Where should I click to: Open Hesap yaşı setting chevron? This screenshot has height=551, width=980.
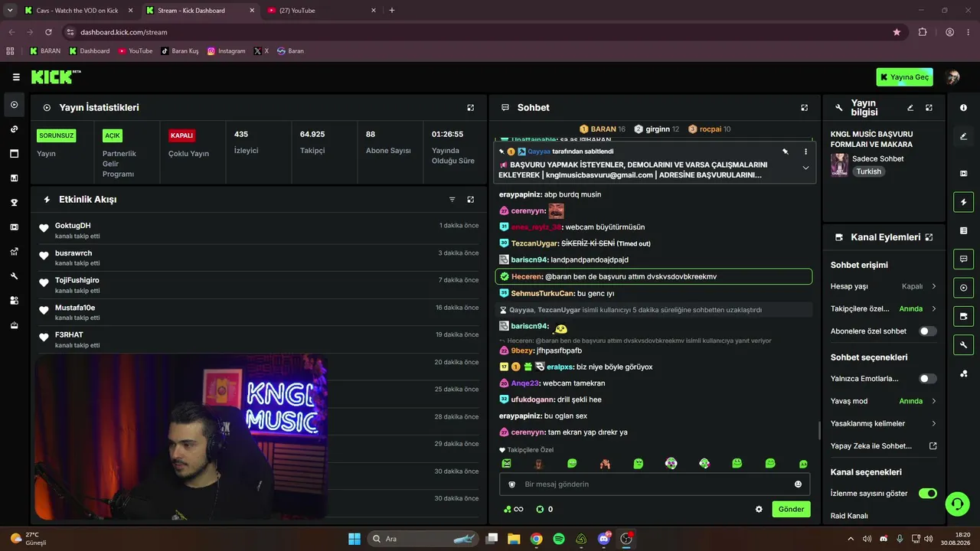[933, 286]
